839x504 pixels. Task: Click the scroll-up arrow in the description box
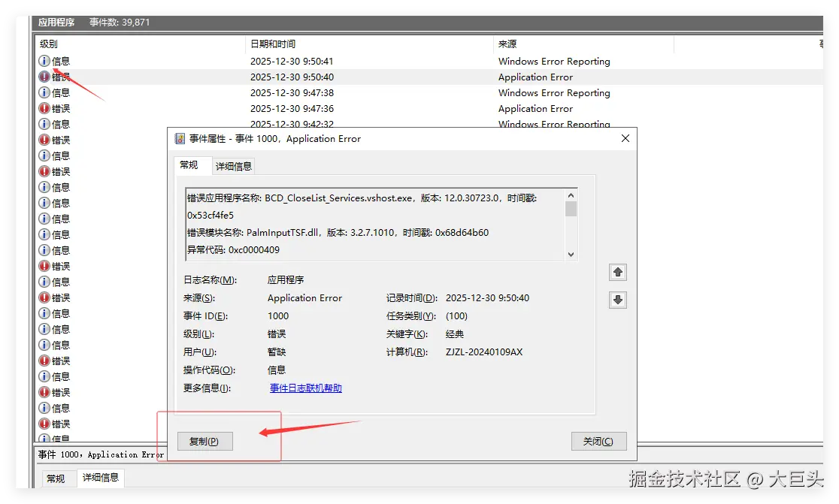(x=571, y=194)
